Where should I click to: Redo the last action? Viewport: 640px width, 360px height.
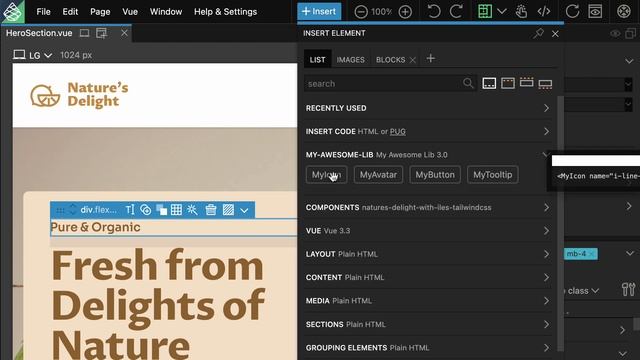click(x=456, y=11)
